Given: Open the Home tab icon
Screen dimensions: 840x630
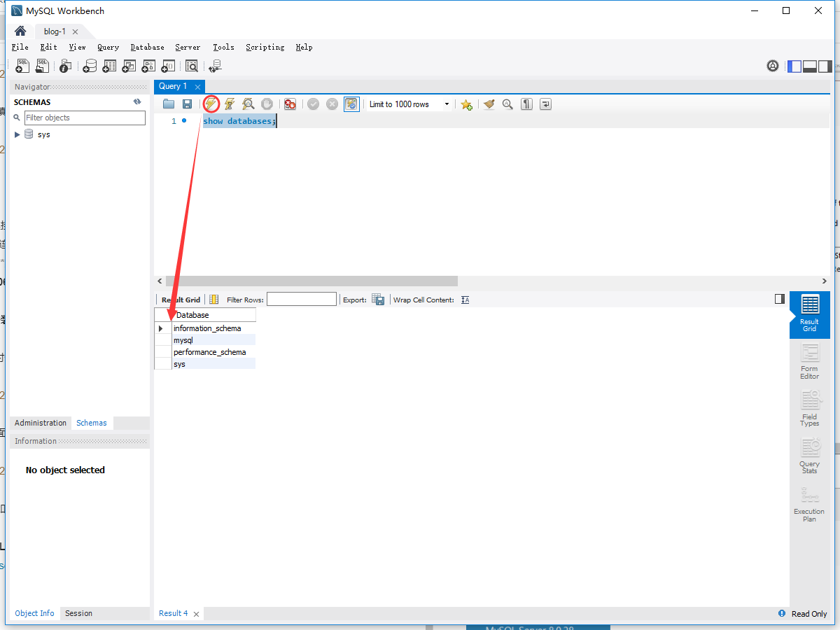Looking at the screenshot, I should (20, 31).
